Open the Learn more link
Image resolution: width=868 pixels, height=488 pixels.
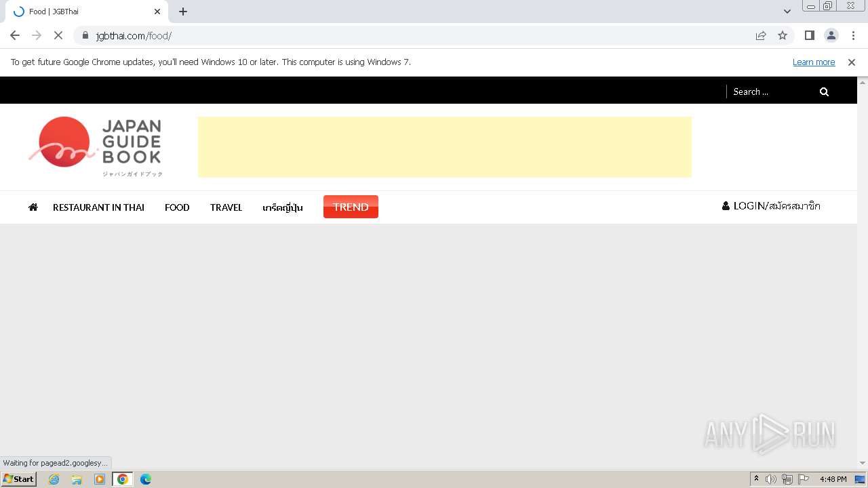(814, 62)
